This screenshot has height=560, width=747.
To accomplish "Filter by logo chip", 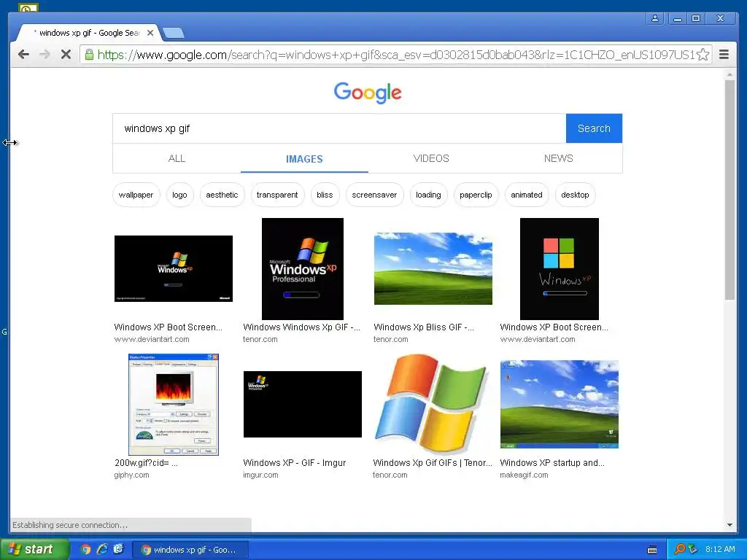I will coord(179,195).
